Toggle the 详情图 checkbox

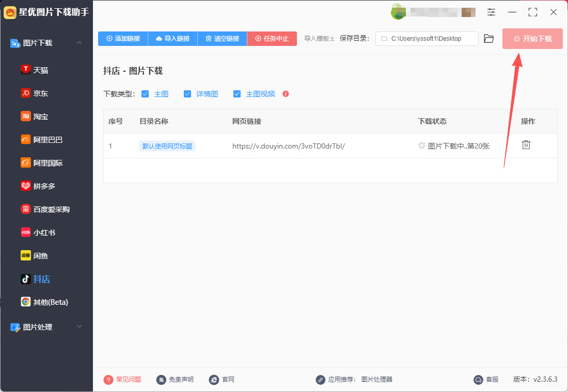tap(187, 94)
